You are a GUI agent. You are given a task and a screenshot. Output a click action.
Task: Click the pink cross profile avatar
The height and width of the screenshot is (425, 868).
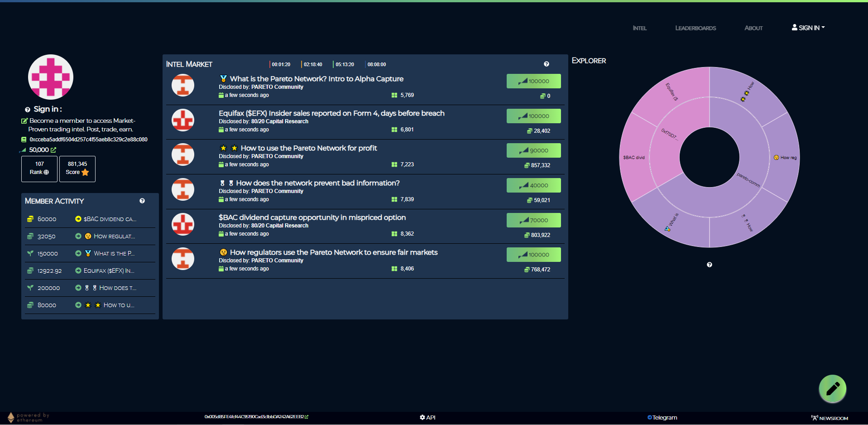click(51, 77)
